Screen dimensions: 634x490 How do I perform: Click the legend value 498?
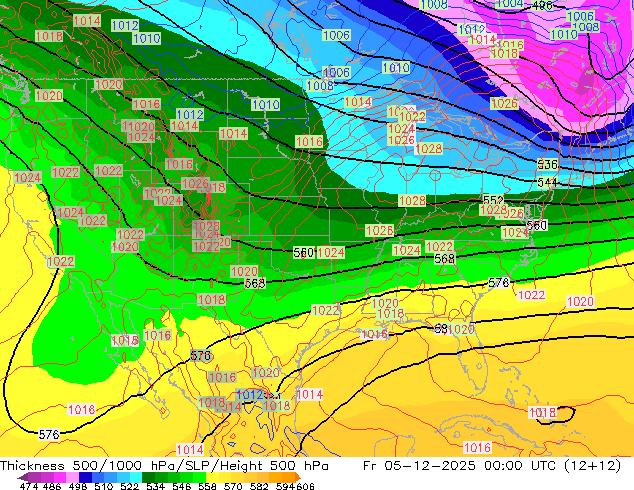click(x=78, y=486)
